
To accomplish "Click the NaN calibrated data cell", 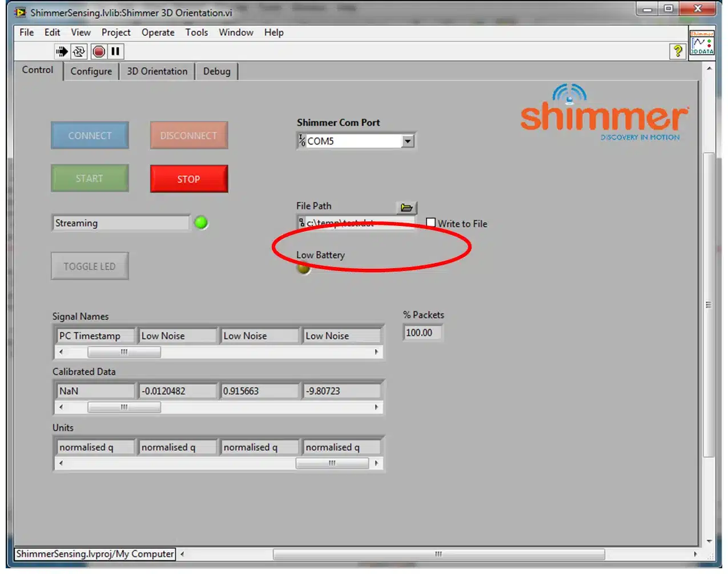I will pyautogui.click(x=96, y=391).
